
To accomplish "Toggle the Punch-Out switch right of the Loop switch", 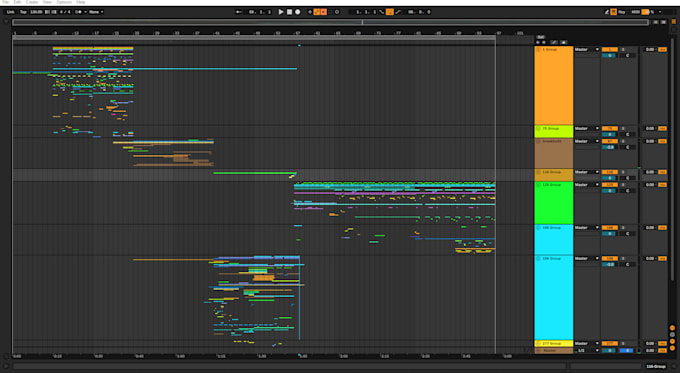I will point(398,12).
